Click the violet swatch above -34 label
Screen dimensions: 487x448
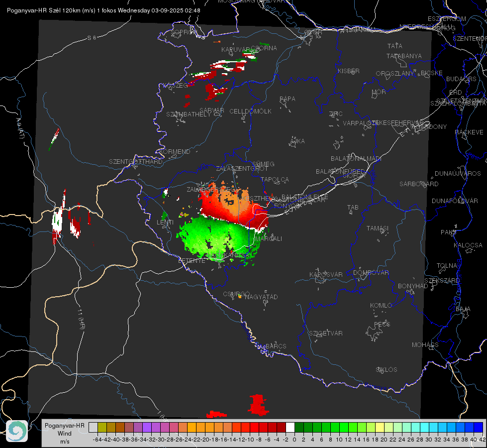coord(147,427)
